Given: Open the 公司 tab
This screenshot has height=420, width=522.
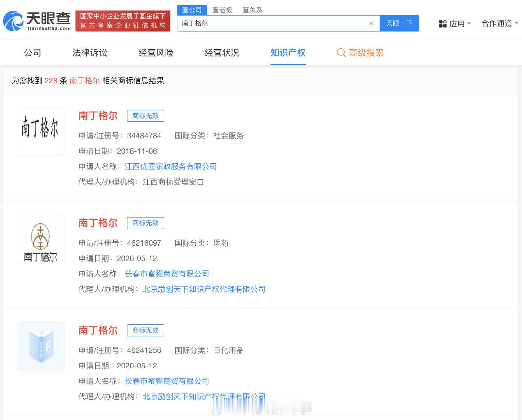Looking at the screenshot, I should pos(33,52).
